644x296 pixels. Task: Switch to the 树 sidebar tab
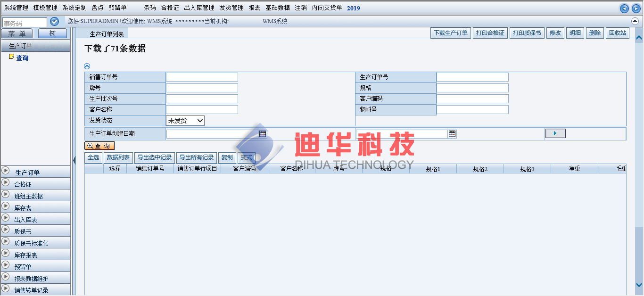click(52, 33)
